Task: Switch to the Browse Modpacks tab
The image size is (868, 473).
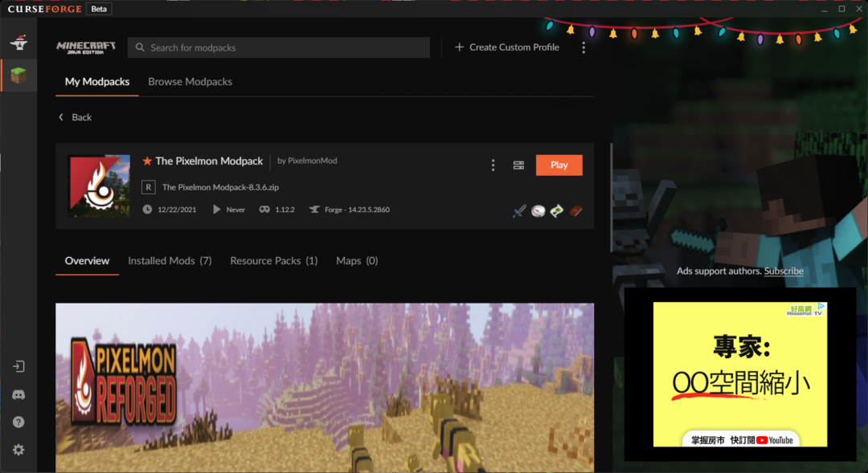Action: [x=190, y=82]
